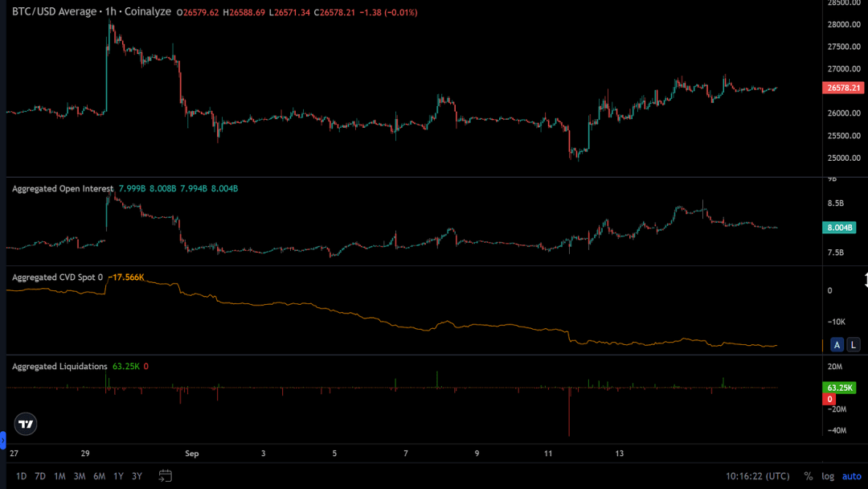
Task: Open the go-to-date calendar icon
Action: point(166,476)
